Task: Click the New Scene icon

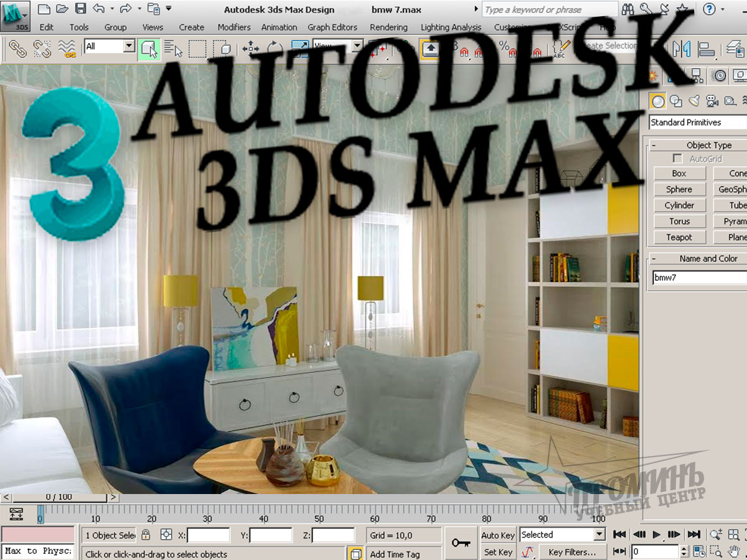Action: click(x=43, y=9)
